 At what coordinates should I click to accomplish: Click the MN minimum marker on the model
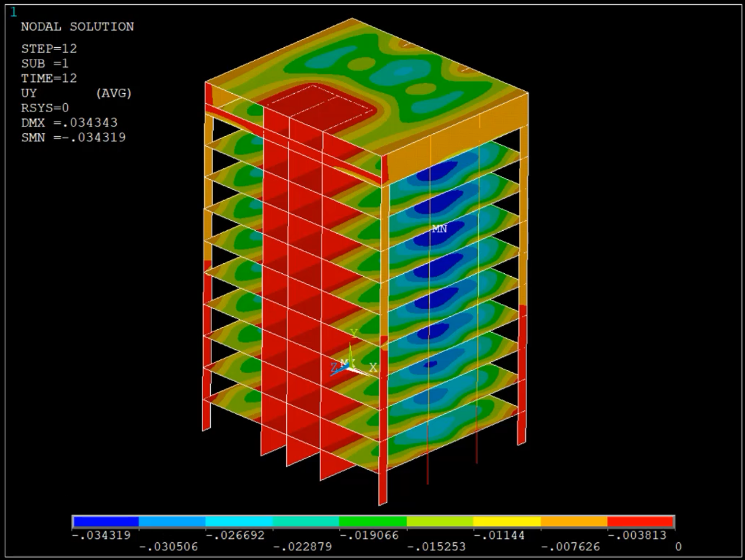point(439,229)
